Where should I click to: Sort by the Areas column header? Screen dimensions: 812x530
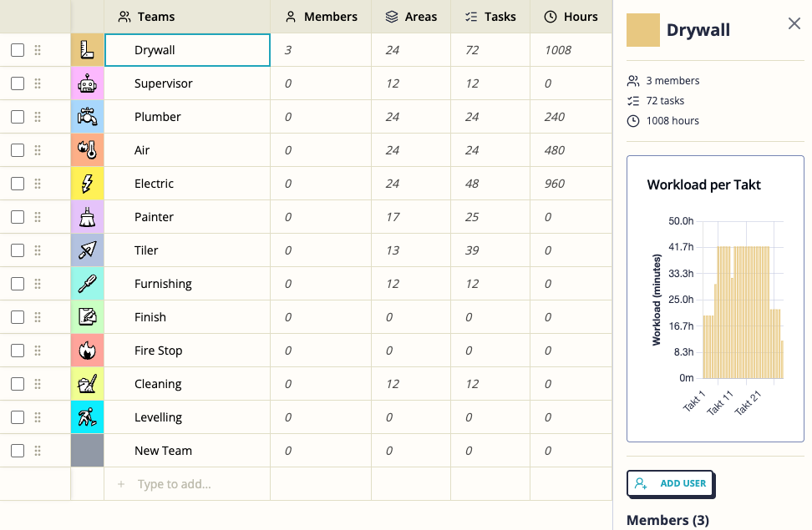(411, 17)
